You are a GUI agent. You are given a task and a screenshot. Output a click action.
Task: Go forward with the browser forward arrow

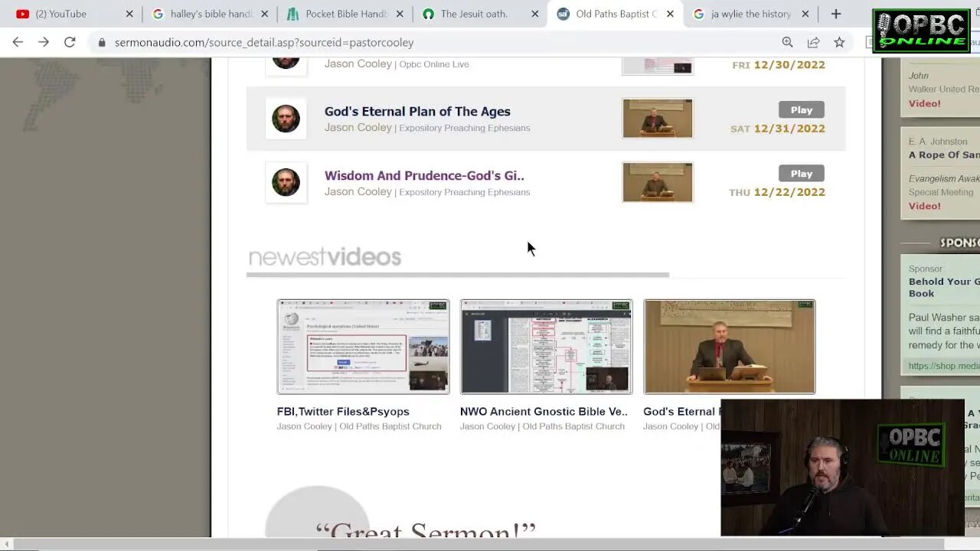44,42
